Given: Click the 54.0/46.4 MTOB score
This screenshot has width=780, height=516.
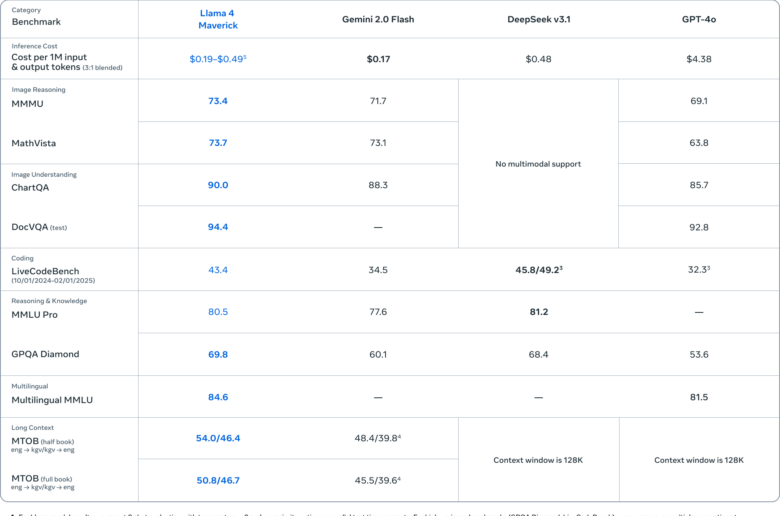Looking at the screenshot, I should (218, 438).
